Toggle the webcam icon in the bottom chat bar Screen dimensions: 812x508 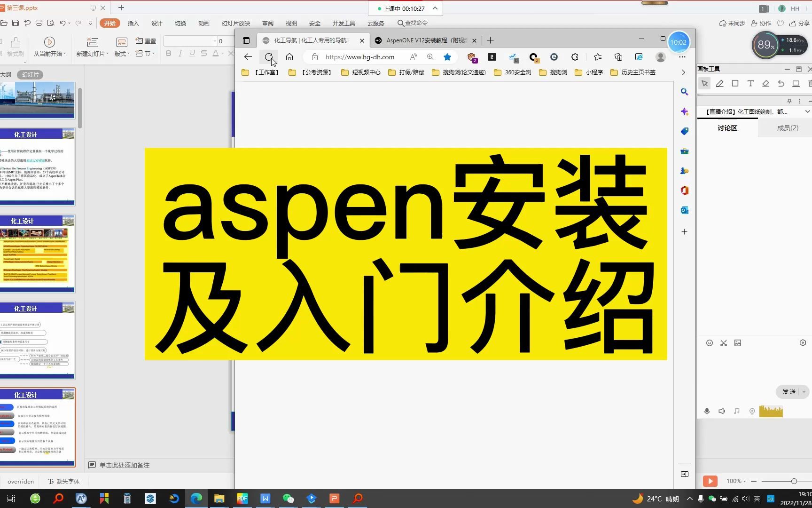(752, 411)
